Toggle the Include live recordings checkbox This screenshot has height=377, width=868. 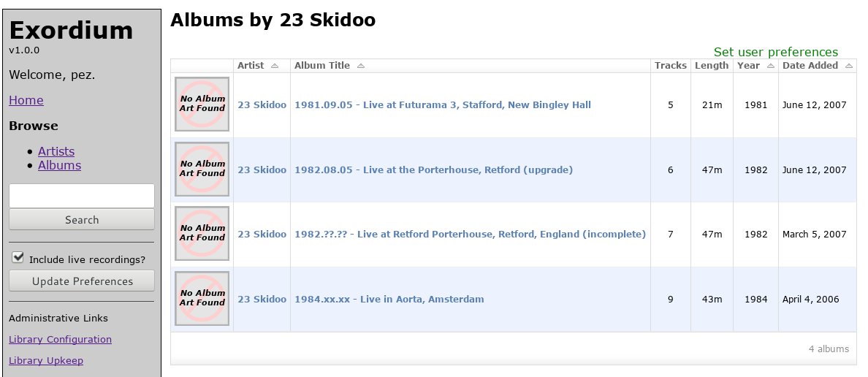tap(18, 257)
